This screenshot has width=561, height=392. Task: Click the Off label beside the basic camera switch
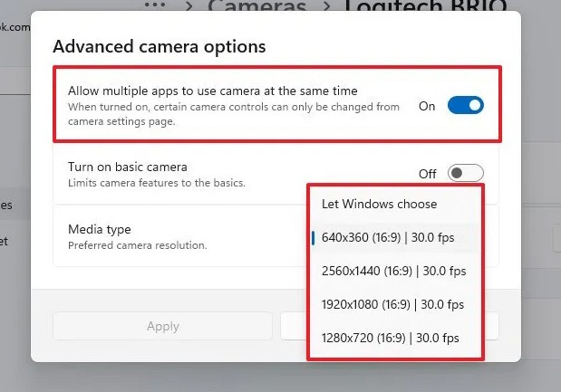[x=427, y=174]
